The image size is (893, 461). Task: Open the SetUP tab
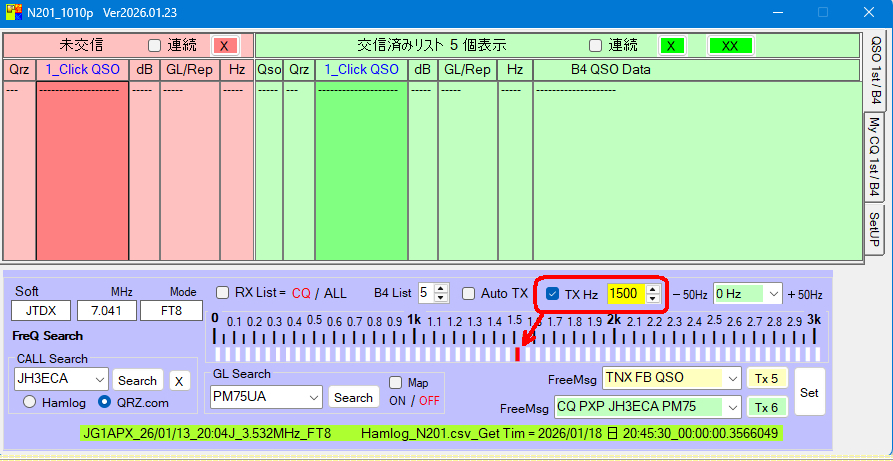tap(874, 229)
